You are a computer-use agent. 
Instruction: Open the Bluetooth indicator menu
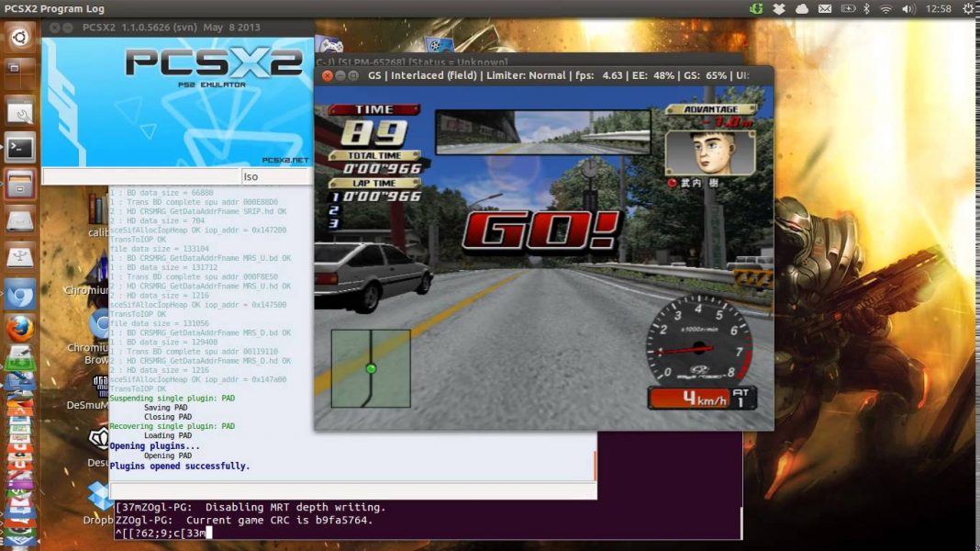[x=867, y=9]
